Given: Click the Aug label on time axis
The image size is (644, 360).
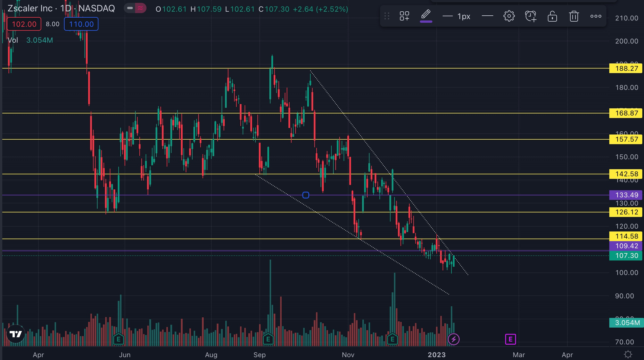Looking at the screenshot, I should pyautogui.click(x=211, y=355).
